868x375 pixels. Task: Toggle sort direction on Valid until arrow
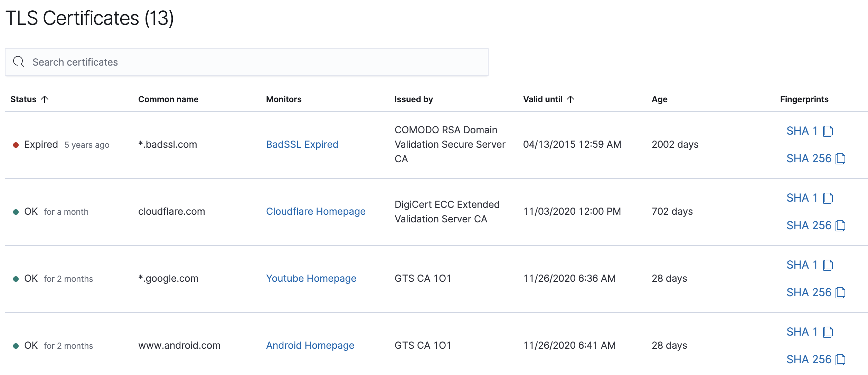pyautogui.click(x=570, y=99)
